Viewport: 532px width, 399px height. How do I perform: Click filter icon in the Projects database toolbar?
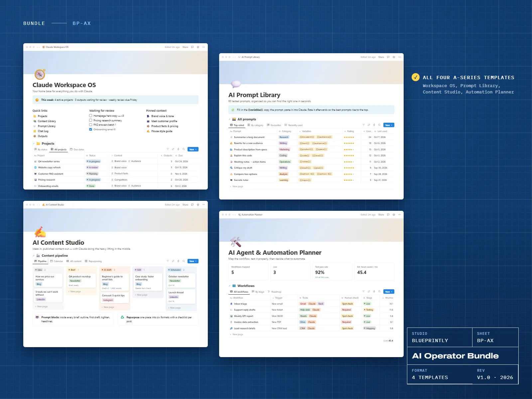click(x=168, y=149)
